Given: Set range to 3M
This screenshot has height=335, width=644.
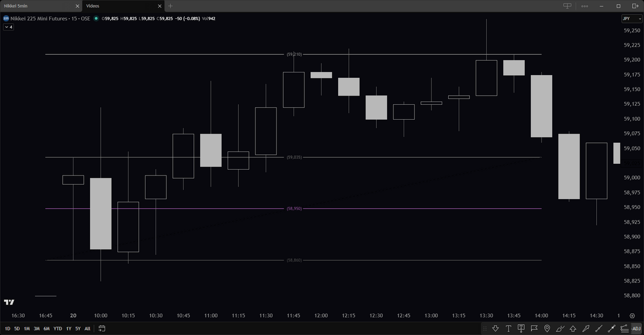Looking at the screenshot, I should 36,329.
